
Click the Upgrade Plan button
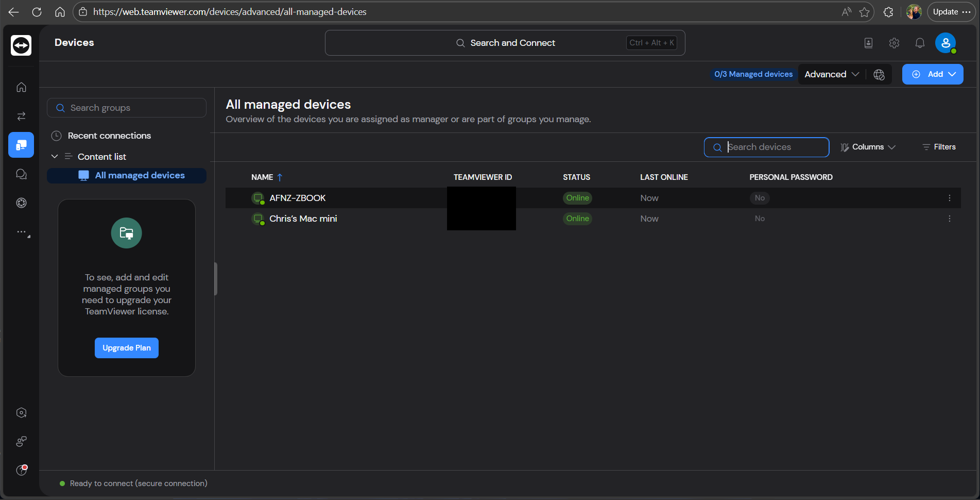[127, 348]
